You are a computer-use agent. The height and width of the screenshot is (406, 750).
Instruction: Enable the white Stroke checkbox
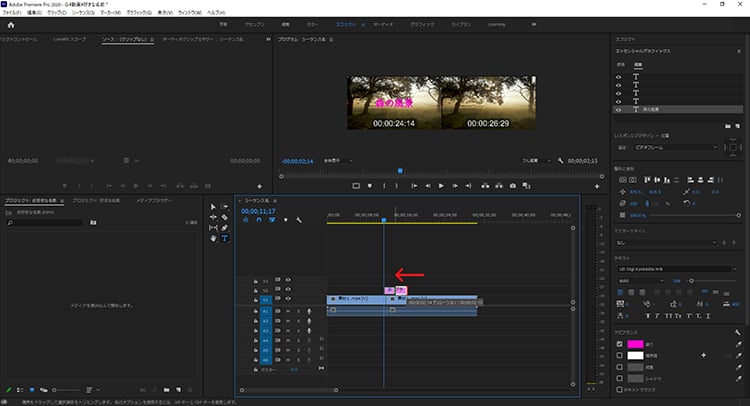619,355
